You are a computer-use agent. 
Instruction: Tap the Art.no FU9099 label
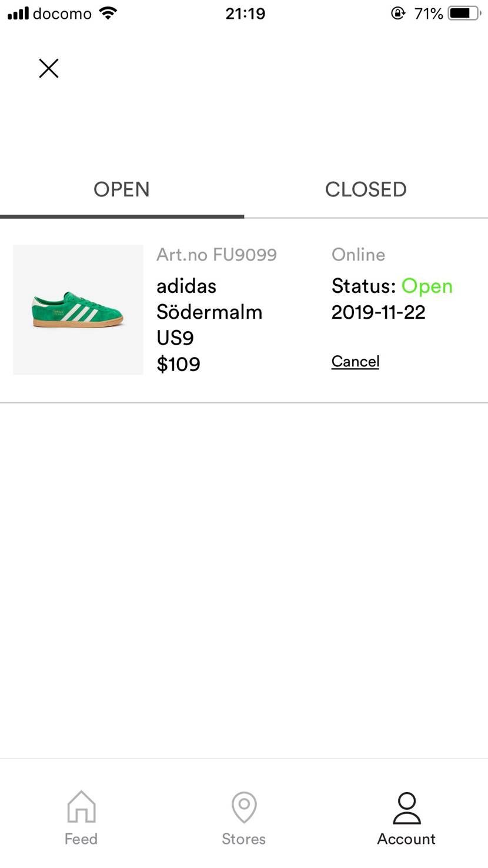coord(216,255)
